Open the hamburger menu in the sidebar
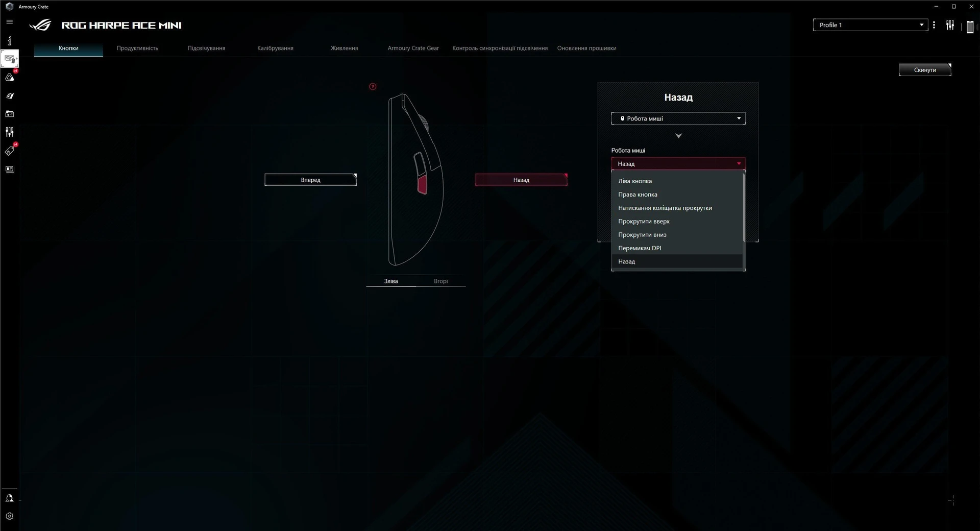The height and width of the screenshot is (531, 980). point(9,22)
